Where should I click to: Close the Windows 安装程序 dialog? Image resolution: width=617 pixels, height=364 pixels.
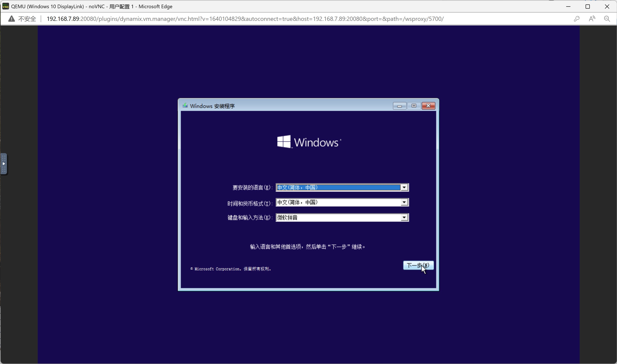428,106
